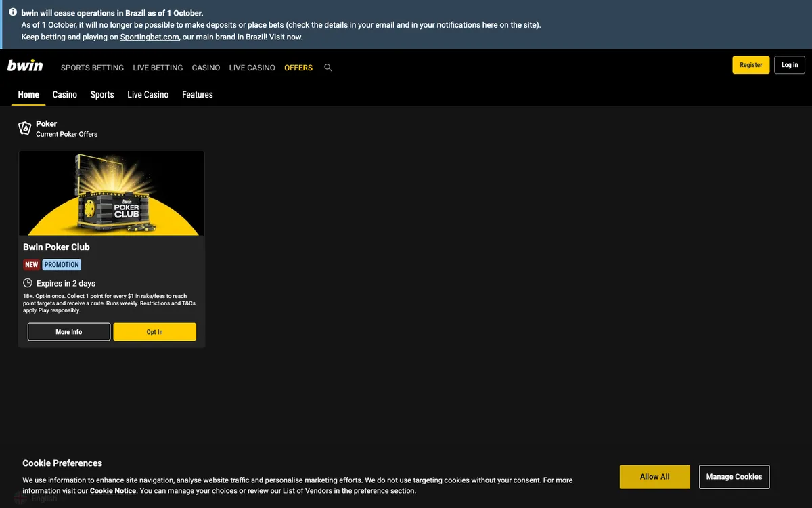
Task: Click the Register button
Action: click(751, 65)
